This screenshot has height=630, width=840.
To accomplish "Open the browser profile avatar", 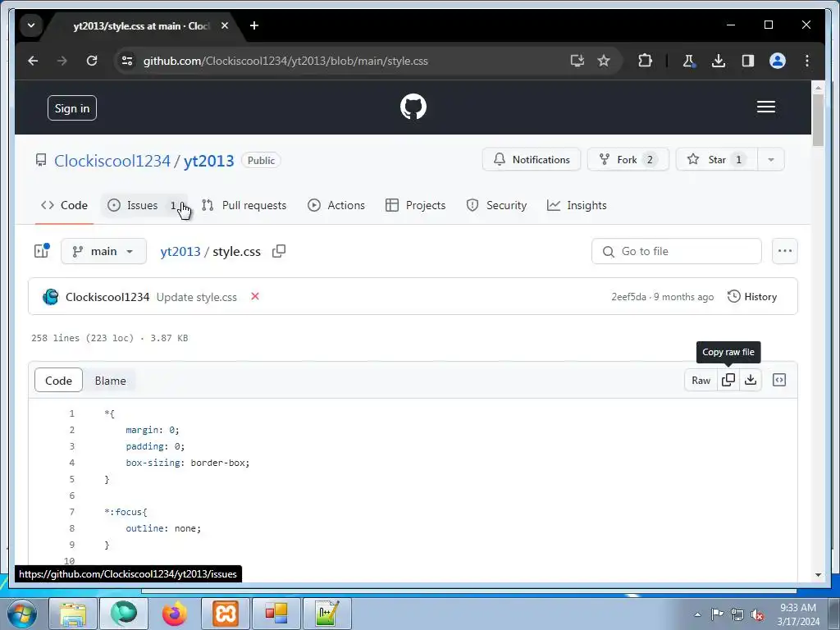I will [778, 61].
